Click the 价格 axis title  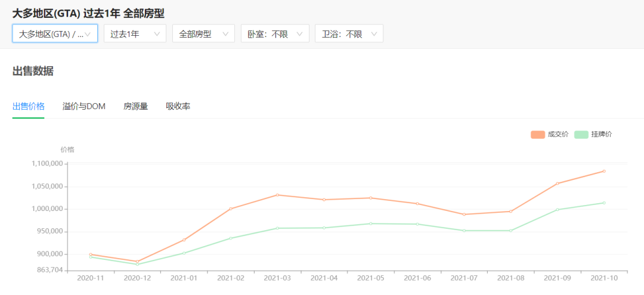(x=67, y=150)
